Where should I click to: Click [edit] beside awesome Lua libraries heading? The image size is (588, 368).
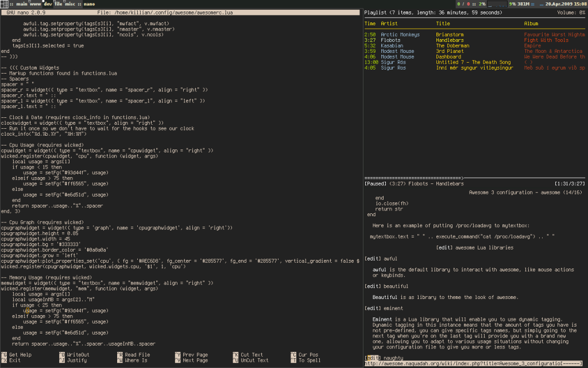click(x=444, y=248)
